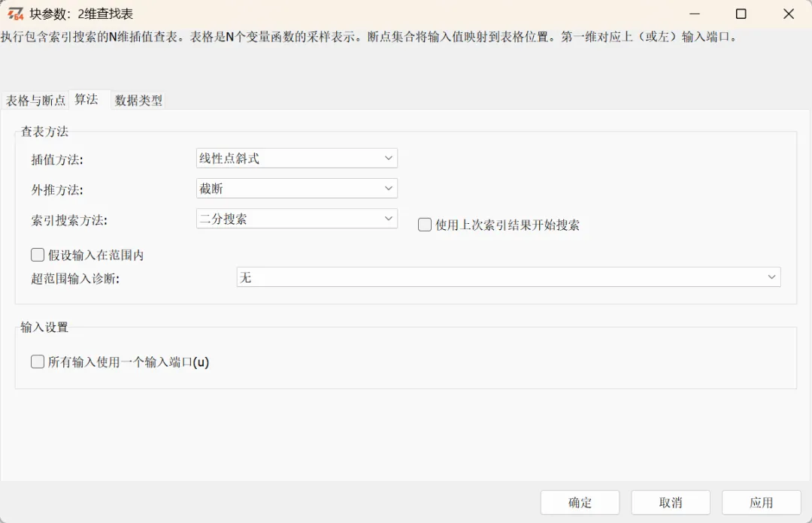Click the Simulink block icon in the title bar
812x523 pixels.
point(14,14)
